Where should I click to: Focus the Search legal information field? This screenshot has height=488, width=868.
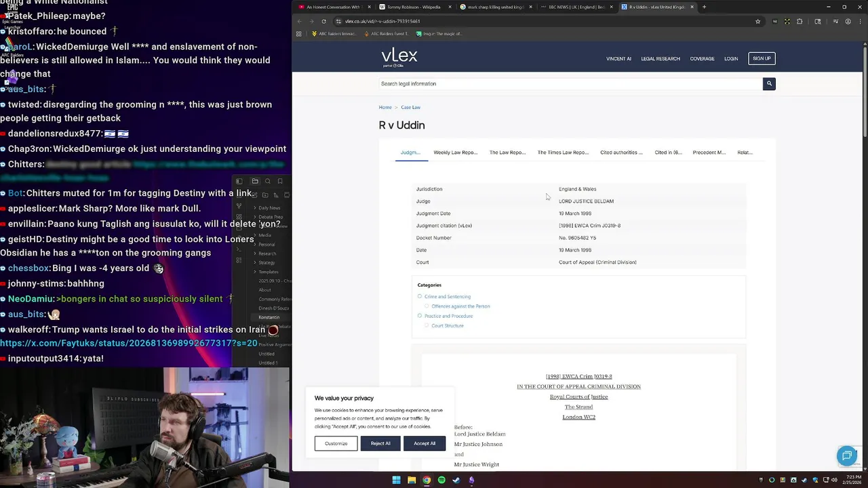click(x=571, y=83)
